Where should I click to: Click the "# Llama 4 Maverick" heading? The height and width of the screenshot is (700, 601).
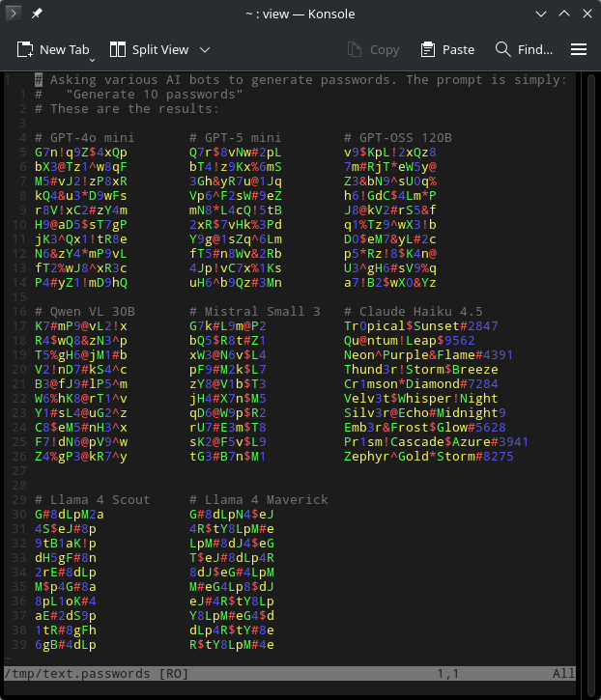tap(259, 499)
